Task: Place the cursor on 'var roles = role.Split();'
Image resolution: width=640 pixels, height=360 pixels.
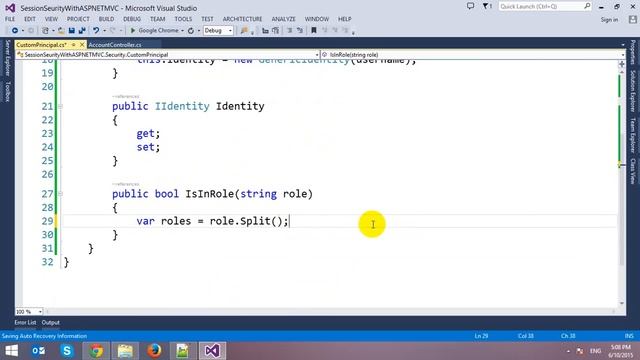Action: click(212, 221)
